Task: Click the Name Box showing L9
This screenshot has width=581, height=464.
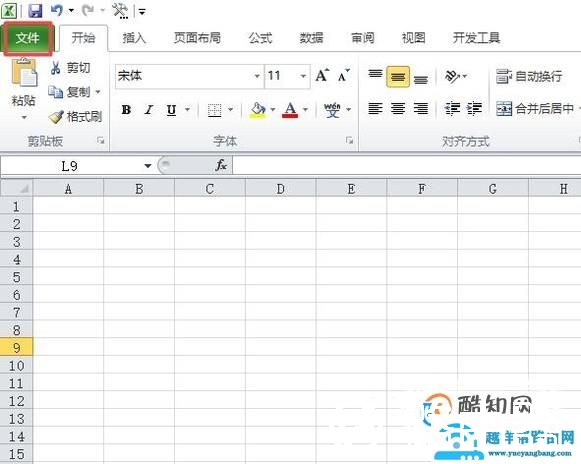Action: point(70,166)
